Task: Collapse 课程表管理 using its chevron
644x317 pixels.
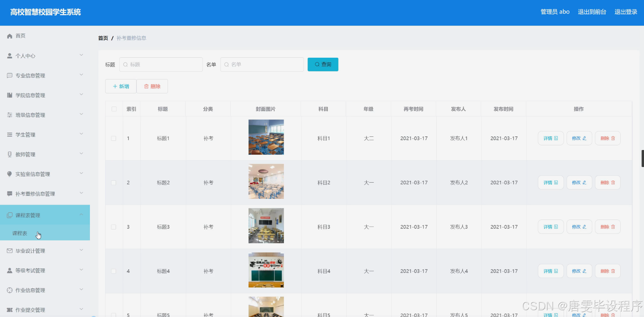Action: pyautogui.click(x=81, y=215)
